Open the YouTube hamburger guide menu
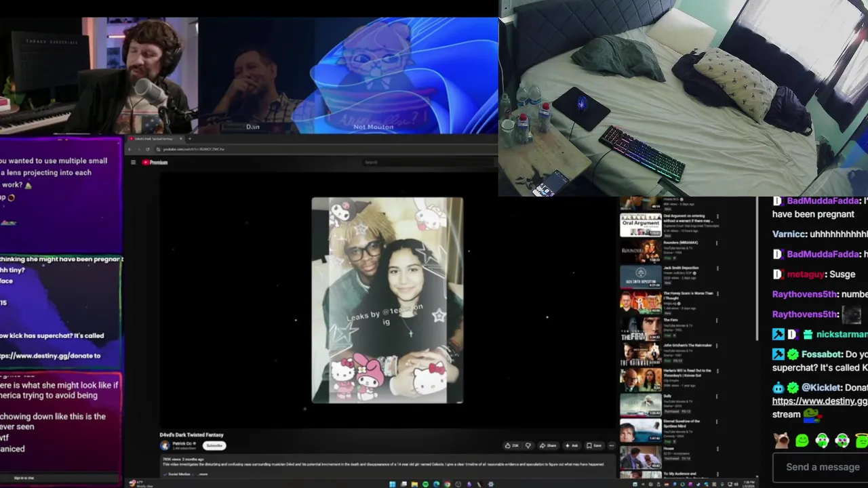 [134, 162]
